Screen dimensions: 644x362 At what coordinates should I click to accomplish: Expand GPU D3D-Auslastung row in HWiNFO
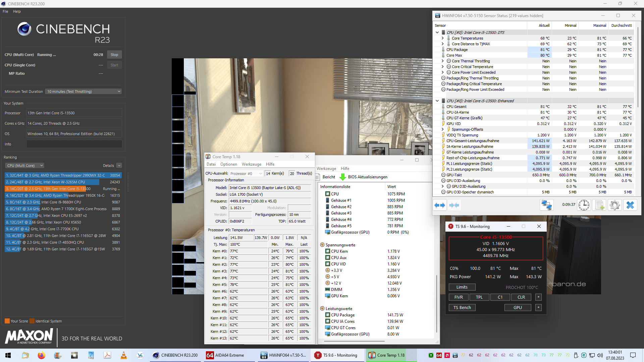click(x=442, y=186)
